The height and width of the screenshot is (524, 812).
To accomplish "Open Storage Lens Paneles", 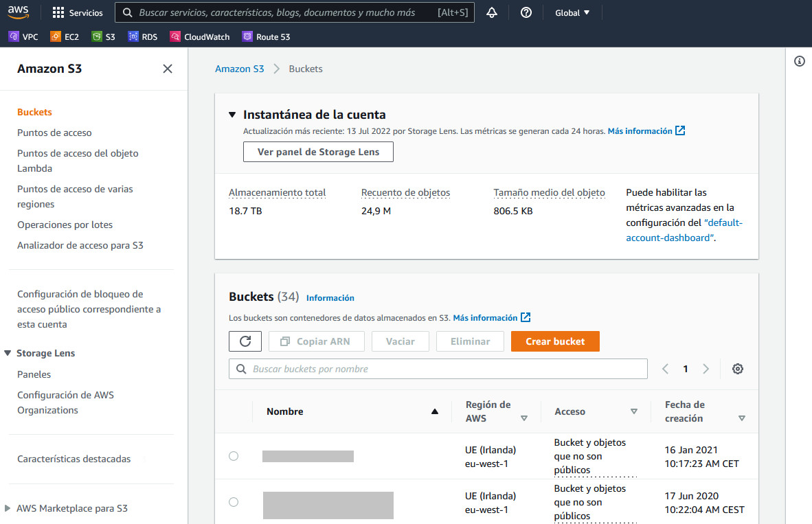I will (34, 374).
